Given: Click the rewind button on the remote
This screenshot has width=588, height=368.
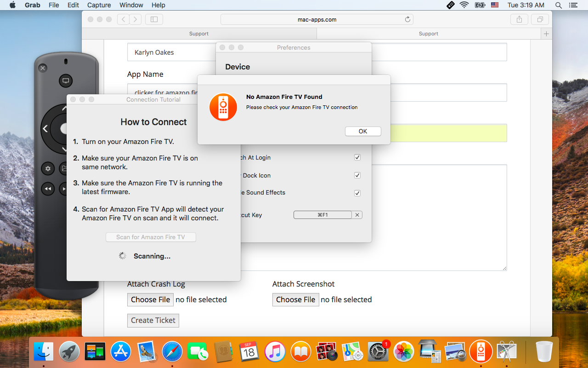Looking at the screenshot, I should pos(48,188).
